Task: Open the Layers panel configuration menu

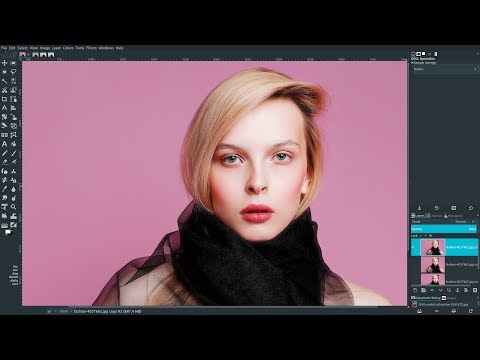Action: point(477,216)
